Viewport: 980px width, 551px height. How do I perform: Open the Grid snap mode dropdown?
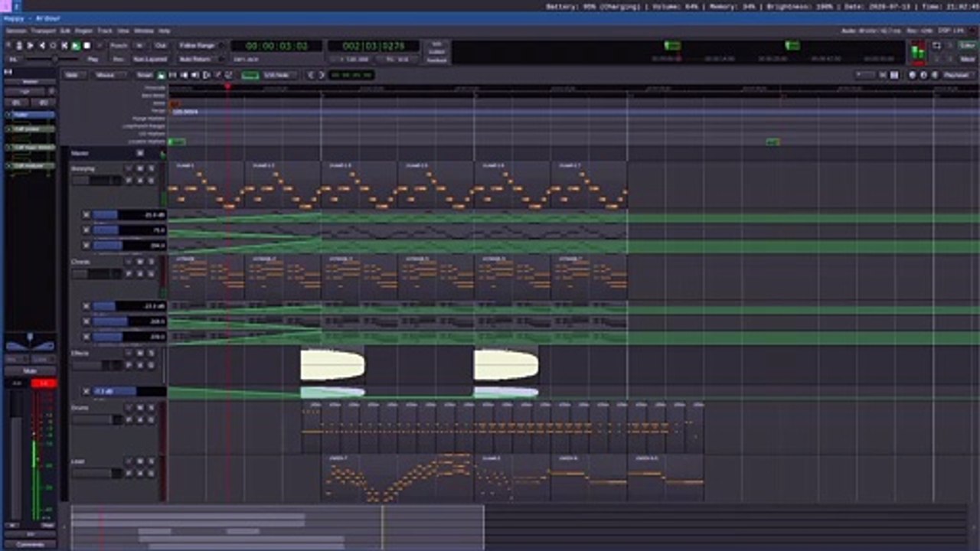[250, 75]
